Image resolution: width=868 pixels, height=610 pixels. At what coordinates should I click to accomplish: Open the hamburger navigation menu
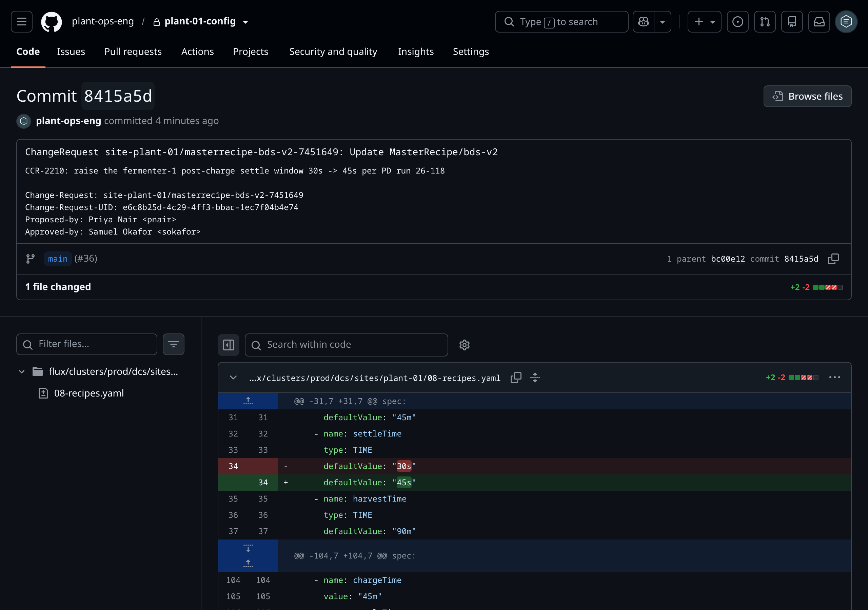[22, 22]
